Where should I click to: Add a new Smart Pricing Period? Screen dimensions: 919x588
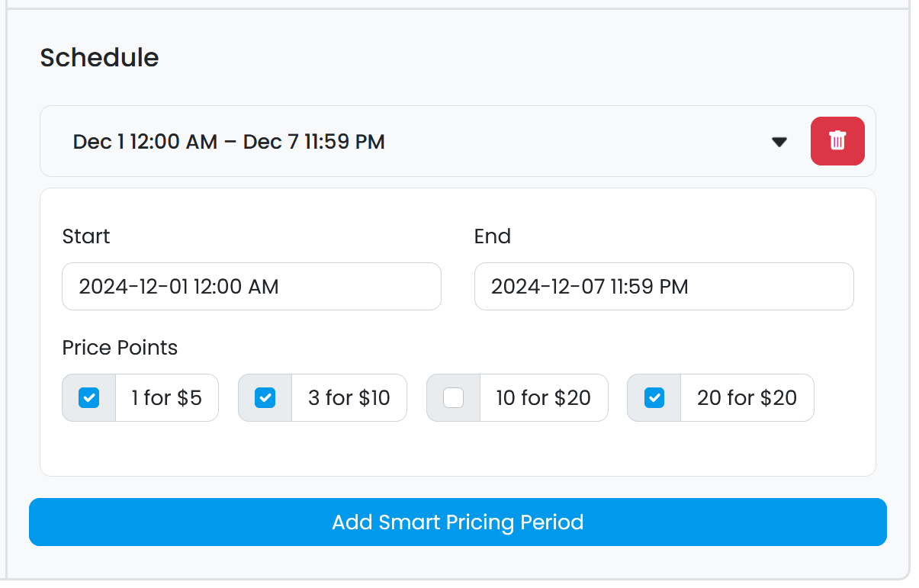458,522
